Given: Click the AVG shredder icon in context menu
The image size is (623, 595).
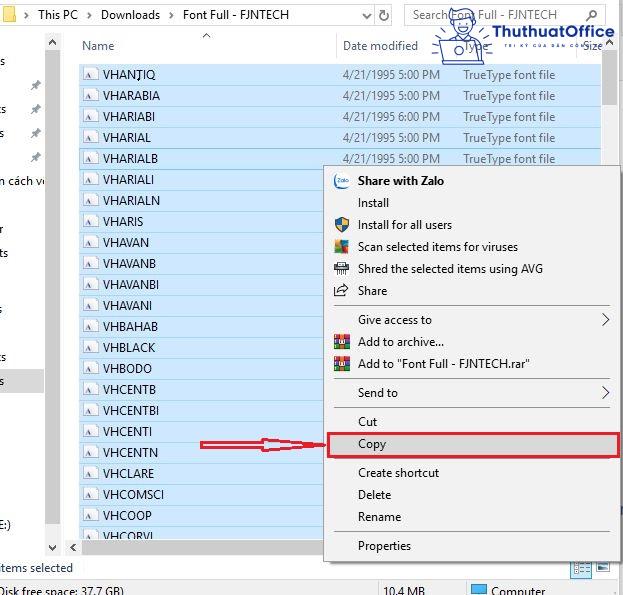Looking at the screenshot, I should 341,269.
